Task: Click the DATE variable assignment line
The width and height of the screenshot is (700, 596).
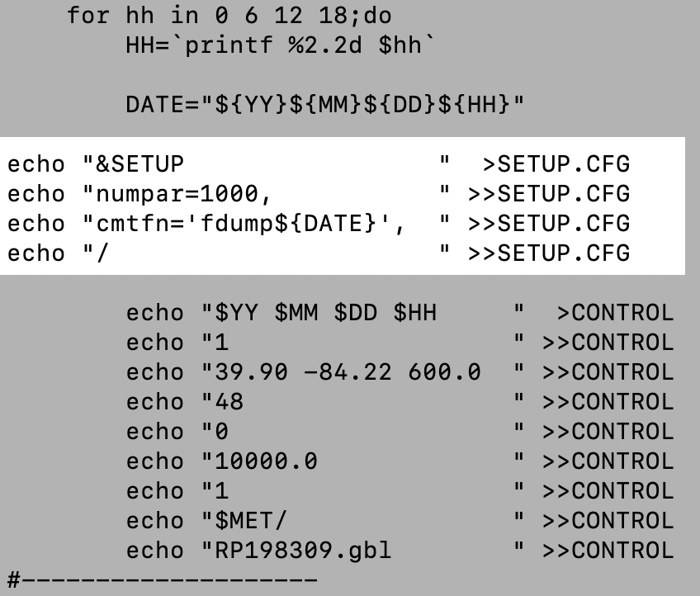Action: (326, 105)
